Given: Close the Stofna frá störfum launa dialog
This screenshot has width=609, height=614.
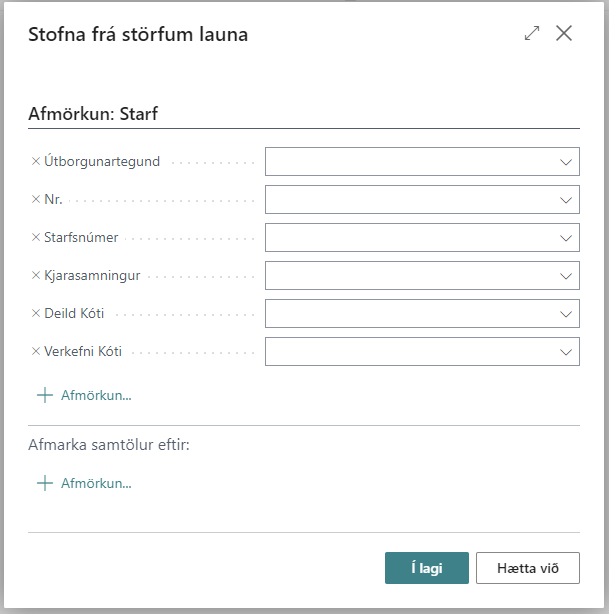Looking at the screenshot, I should click(x=564, y=33).
